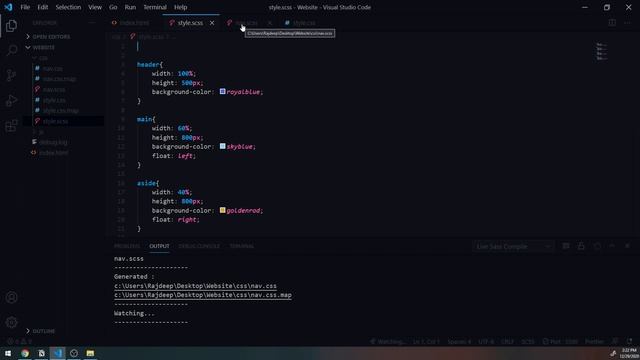Click the VS Code logo in title bar
Screen dimensions: 640x360
tap(8, 7)
